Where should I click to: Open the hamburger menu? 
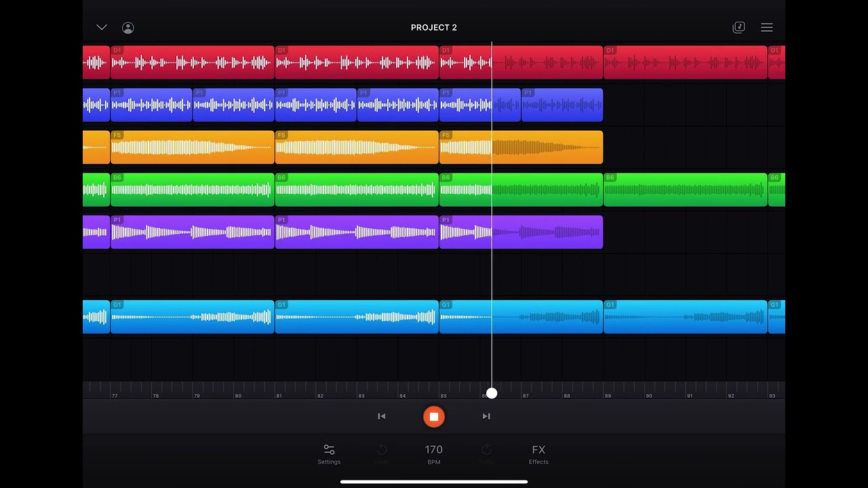[x=767, y=27]
